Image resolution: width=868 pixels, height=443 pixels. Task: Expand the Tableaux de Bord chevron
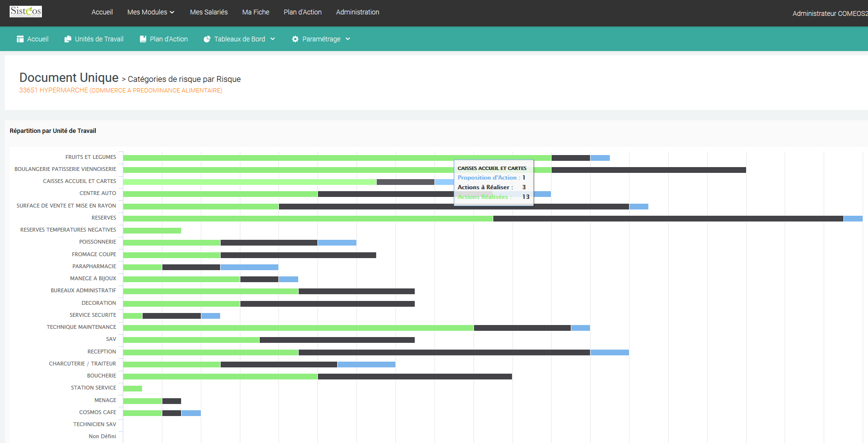click(x=273, y=39)
